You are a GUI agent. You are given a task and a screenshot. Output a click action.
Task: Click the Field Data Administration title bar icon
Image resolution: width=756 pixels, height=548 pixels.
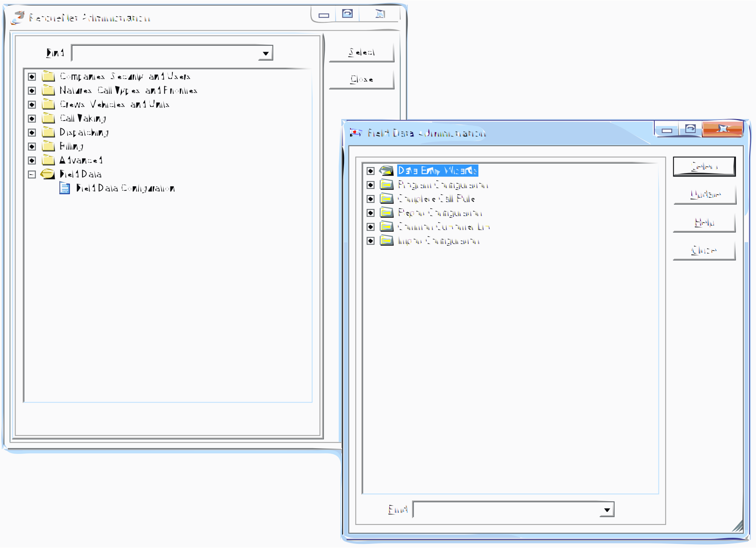coord(355,133)
